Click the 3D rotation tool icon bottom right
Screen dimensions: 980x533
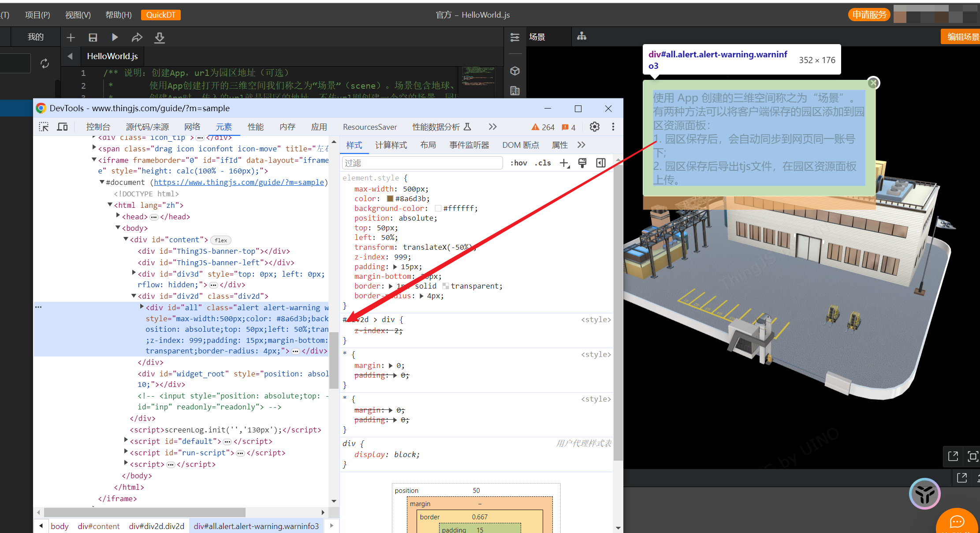925,494
